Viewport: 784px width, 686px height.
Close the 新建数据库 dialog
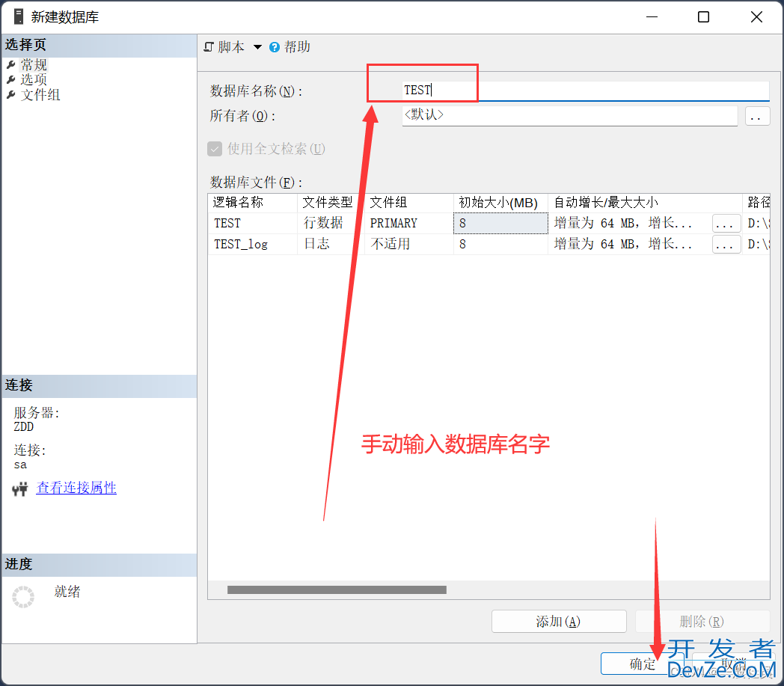click(756, 17)
